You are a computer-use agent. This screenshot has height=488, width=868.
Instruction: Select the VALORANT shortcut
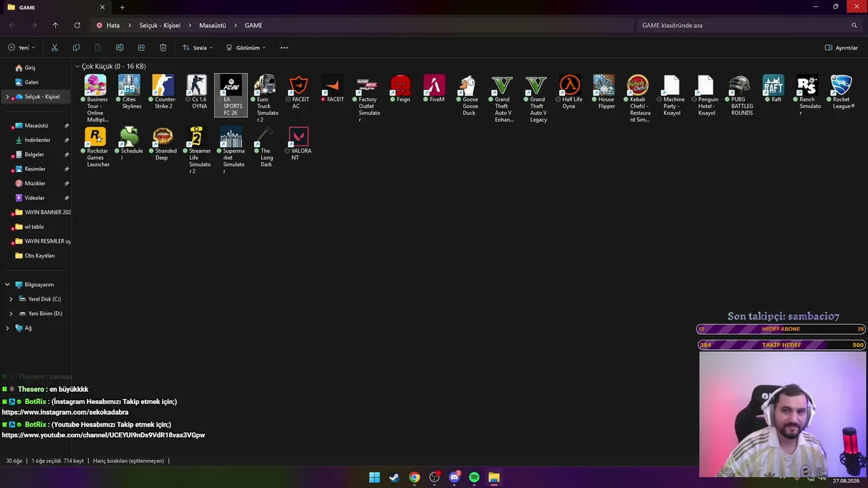pos(299,144)
